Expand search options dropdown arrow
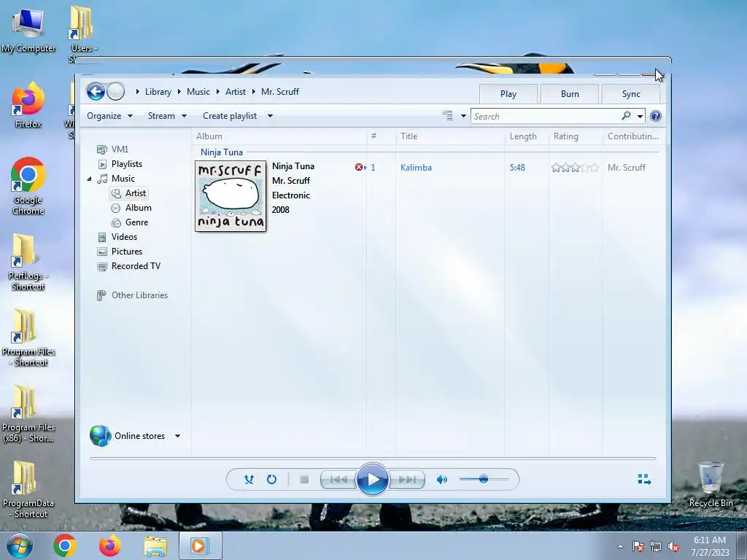The height and width of the screenshot is (560, 747). pos(640,116)
